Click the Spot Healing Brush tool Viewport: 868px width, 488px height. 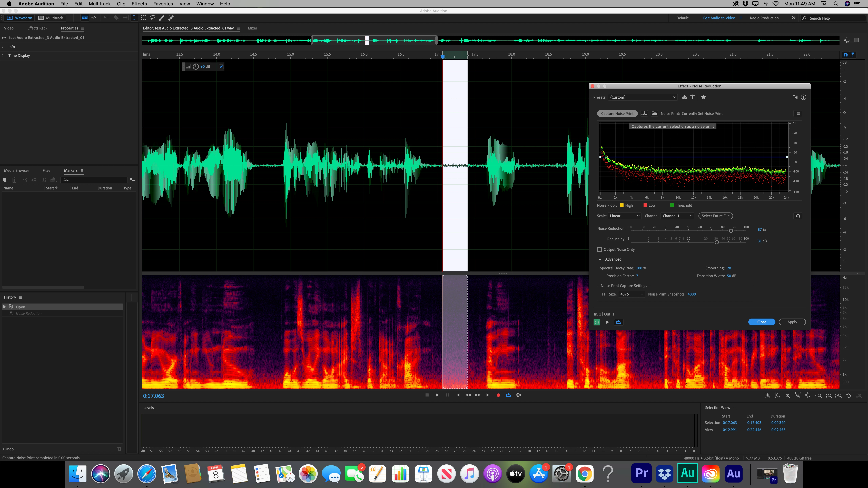point(171,18)
